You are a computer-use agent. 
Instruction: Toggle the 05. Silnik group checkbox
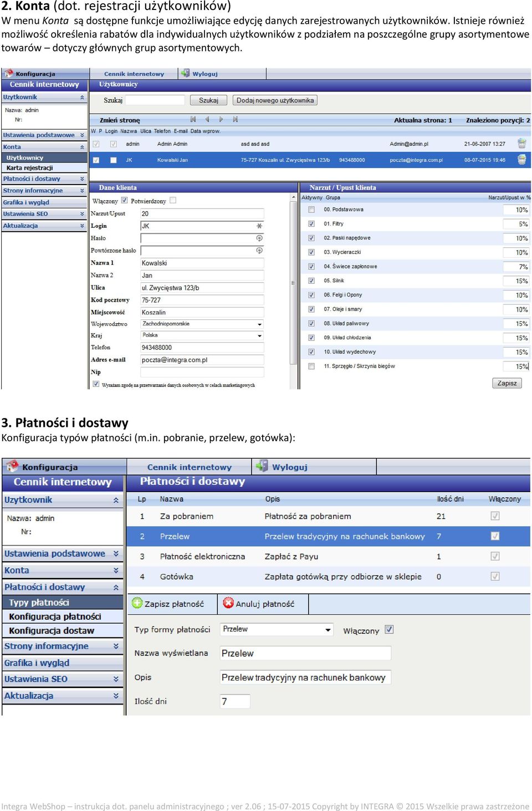[x=311, y=280]
